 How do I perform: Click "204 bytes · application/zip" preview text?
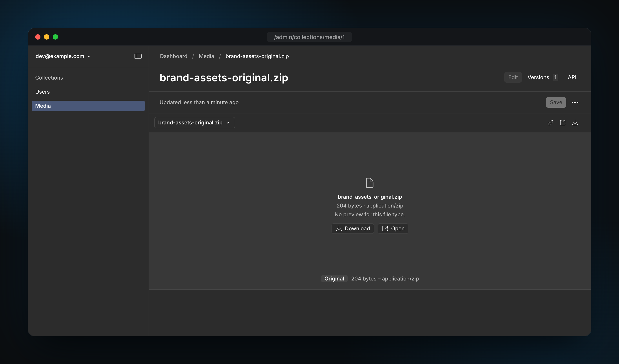pos(370,206)
